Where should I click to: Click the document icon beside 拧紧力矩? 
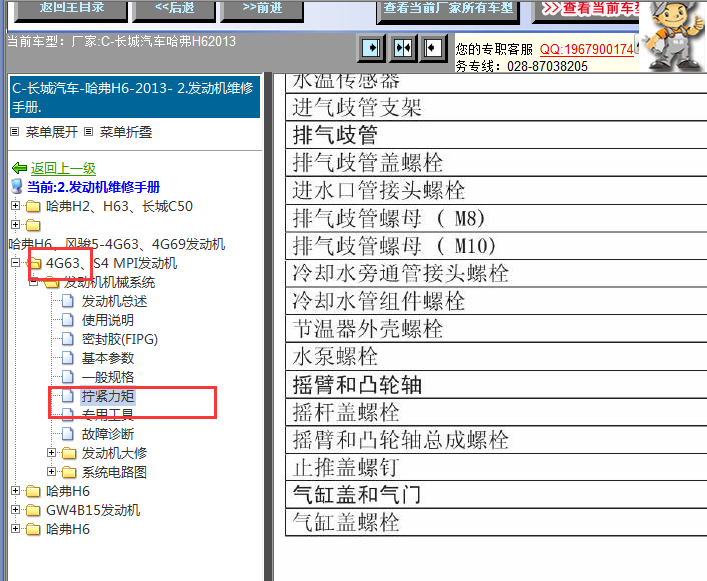coord(68,396)
